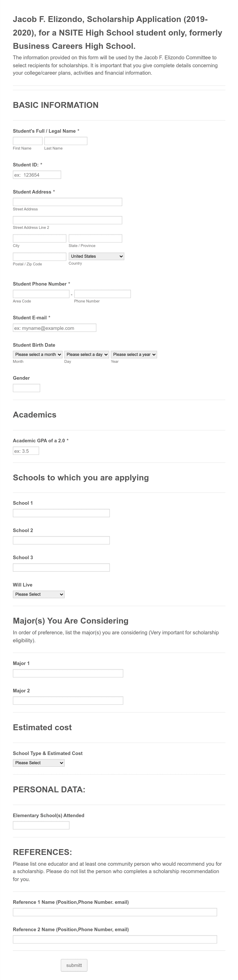Click the Gender input field
This screenshot has width=238, height=980.
[x=27, y=388]
